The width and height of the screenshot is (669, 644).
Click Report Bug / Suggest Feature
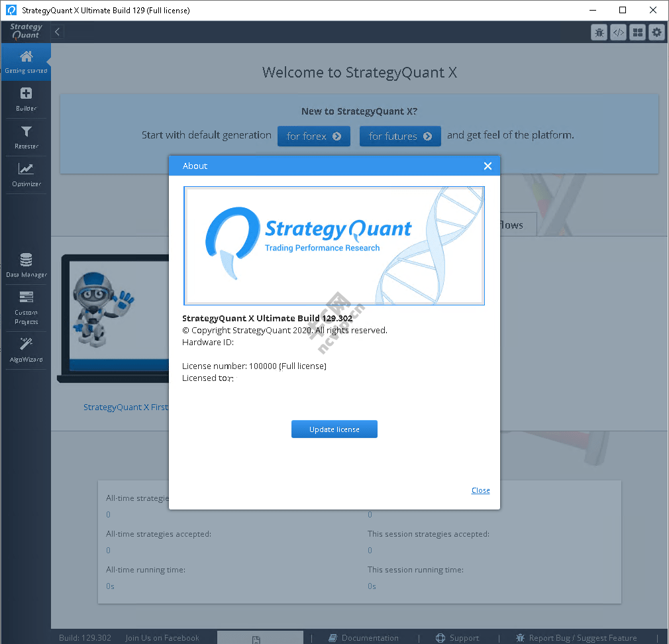tap(576, 637)
